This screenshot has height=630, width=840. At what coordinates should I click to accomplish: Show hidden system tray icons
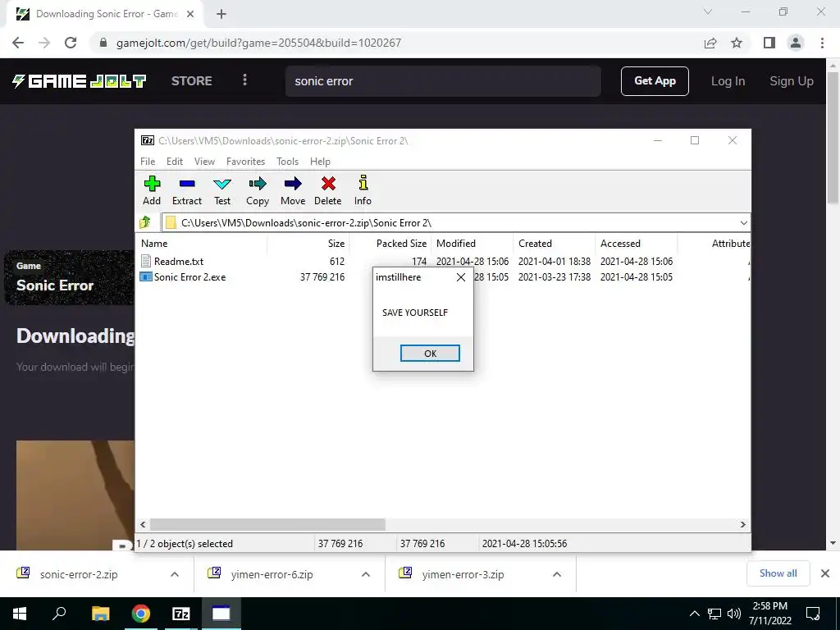(694, 614)
